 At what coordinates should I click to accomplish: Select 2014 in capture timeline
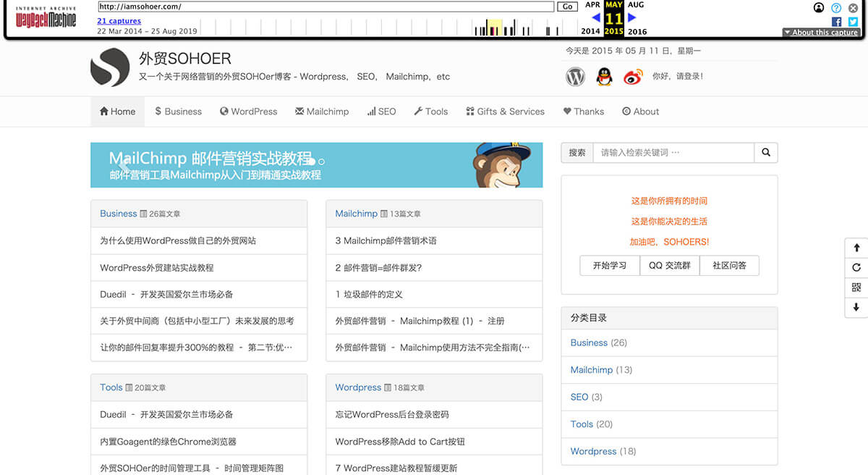click(590, 31)
